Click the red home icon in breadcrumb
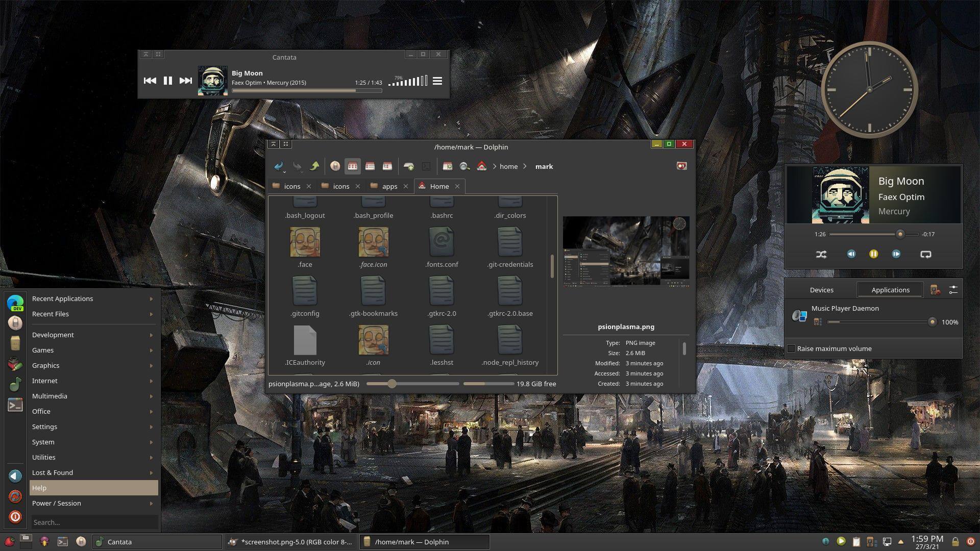The width and height of the screenshot is (980, 551). pos(481,166)
